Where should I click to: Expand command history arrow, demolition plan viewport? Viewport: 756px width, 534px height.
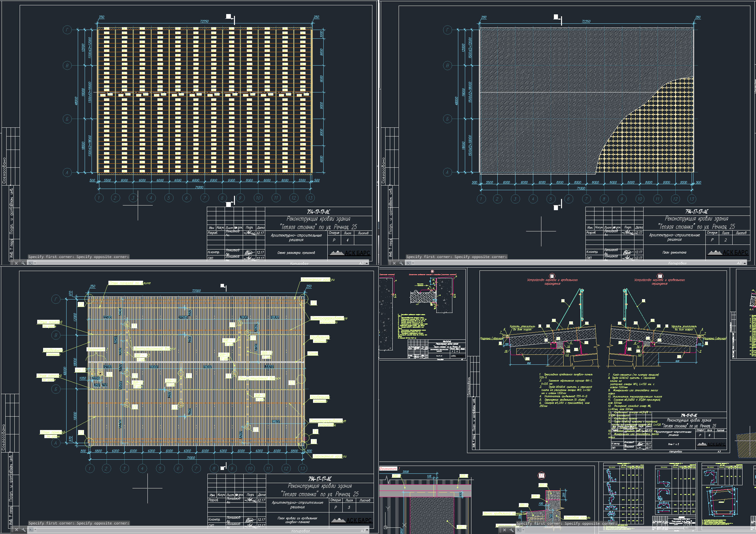coord(744,263)
